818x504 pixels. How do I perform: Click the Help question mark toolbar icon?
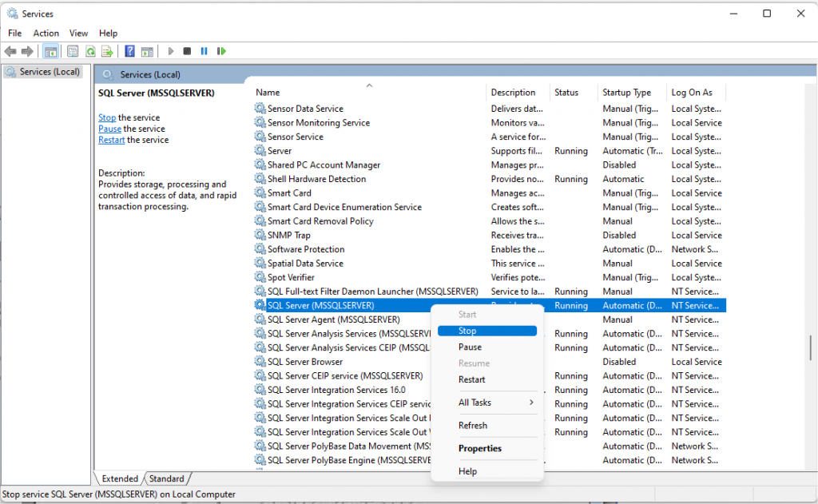[x=130, y=51]
